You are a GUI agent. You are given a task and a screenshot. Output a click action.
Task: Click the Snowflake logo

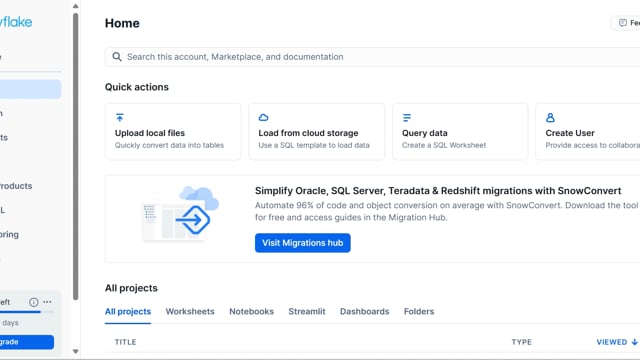(x=16, y=22)
